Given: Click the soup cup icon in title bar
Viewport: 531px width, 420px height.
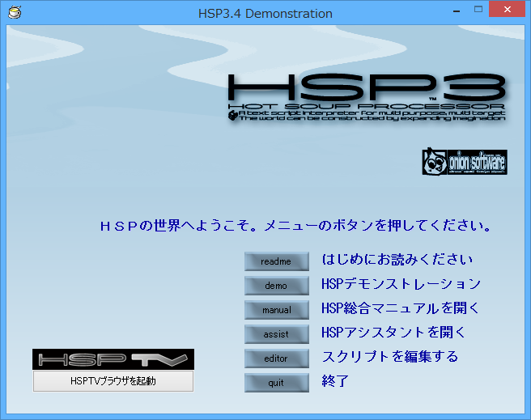Looking at the screenshot, I should [15, 13].
